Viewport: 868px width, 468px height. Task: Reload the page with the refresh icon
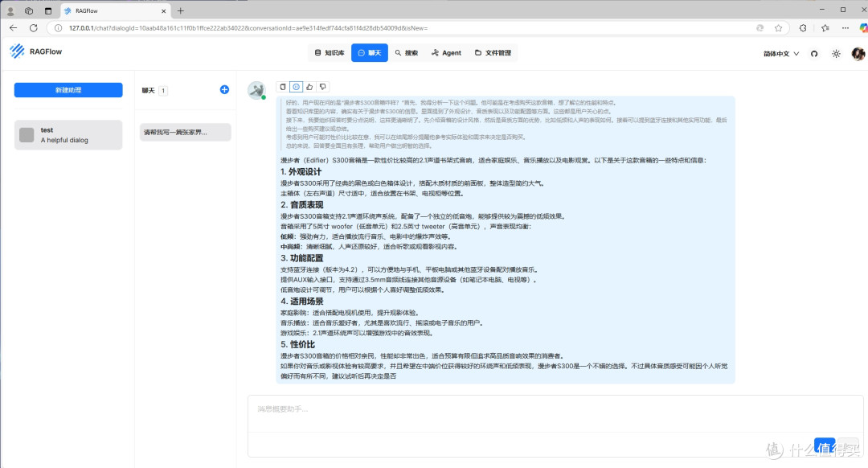click(33, 27)
